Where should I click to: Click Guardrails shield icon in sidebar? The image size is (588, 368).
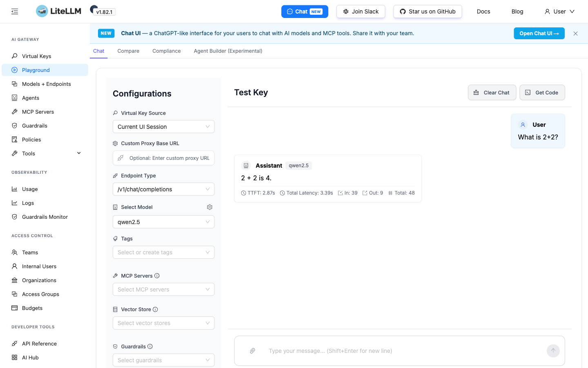click(15, 126)
